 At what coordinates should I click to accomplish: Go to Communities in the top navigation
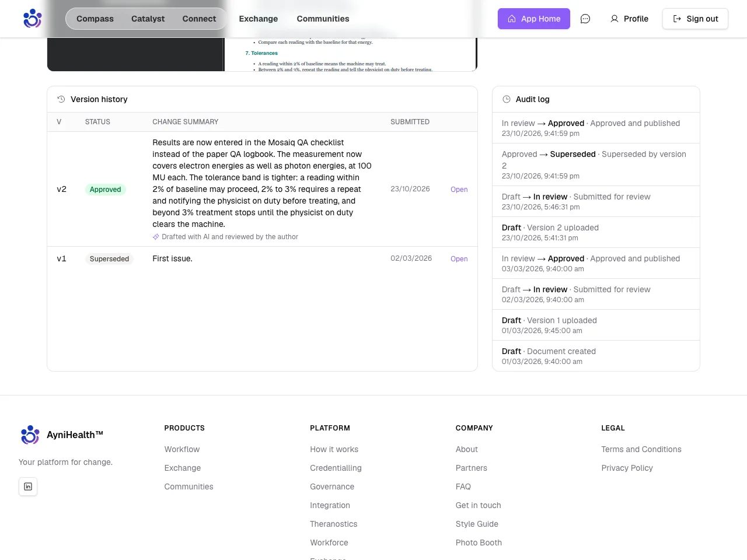pos(323,19)
